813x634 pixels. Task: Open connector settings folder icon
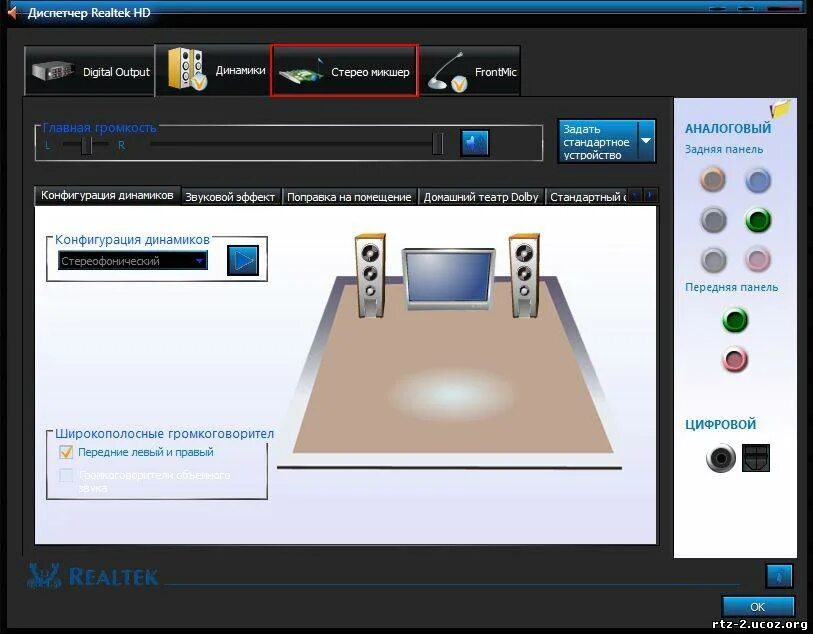coord(780,109)
